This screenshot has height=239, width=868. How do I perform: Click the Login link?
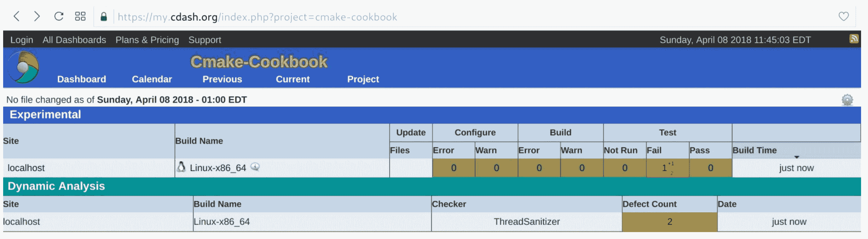click(21, 40)
